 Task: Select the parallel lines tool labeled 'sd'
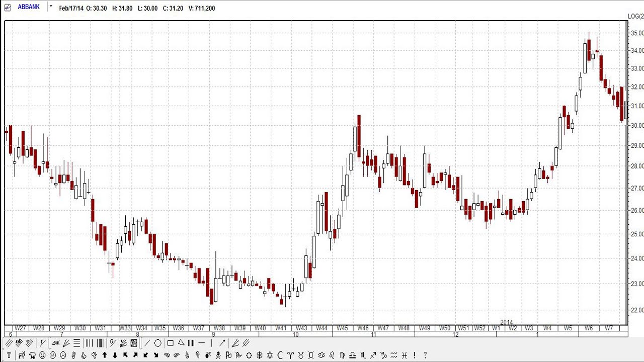click(19, 343)
